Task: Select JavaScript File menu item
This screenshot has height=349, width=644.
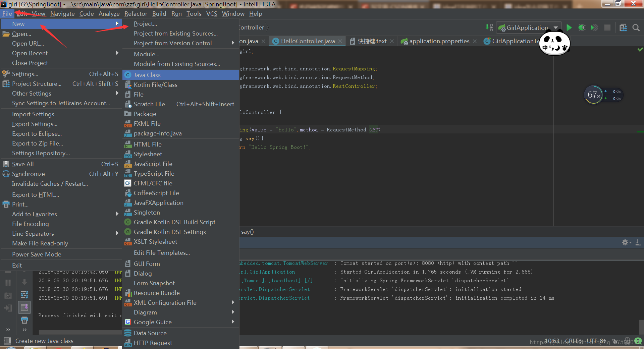Action: coord(180,164)
